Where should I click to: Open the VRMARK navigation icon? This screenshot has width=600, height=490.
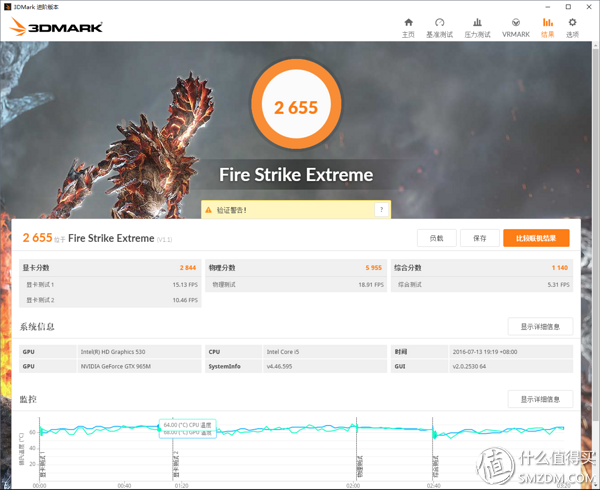(x=516, y=22)
